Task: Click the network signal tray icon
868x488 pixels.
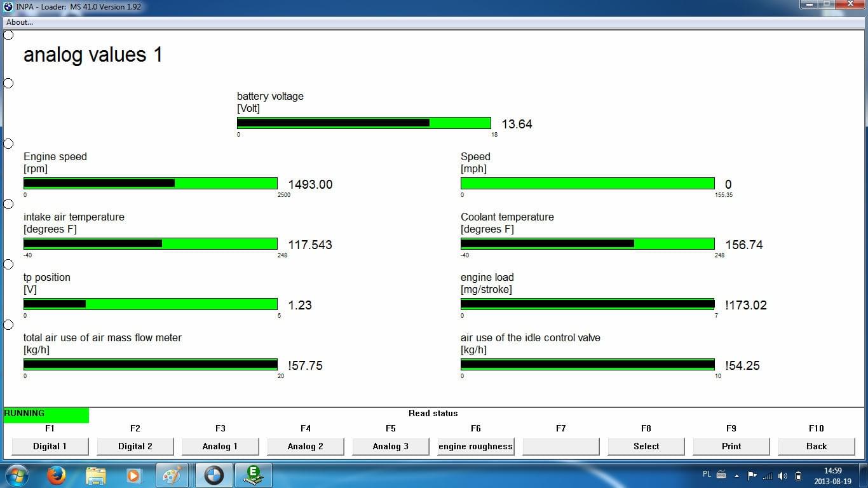Action: [768, 475]
